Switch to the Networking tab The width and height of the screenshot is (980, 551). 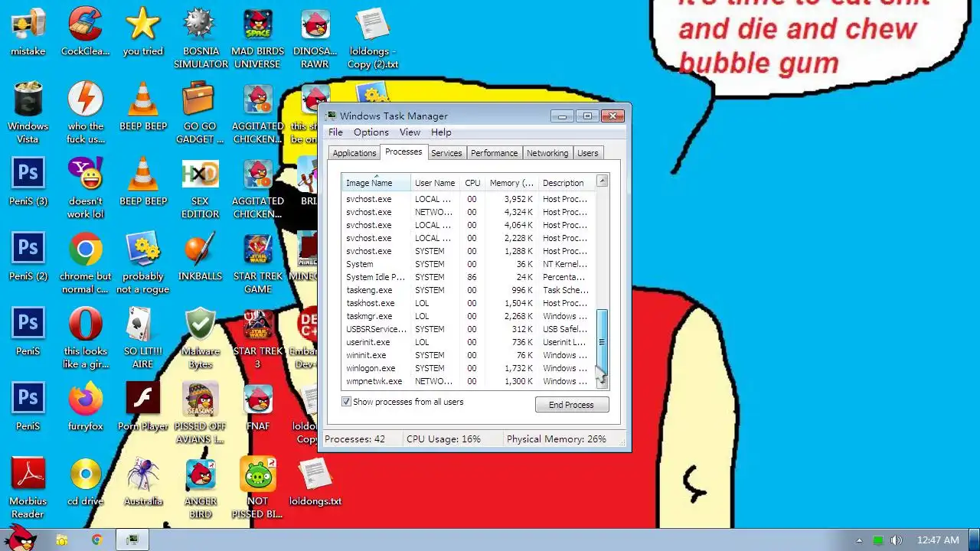(x=547, y=153)
